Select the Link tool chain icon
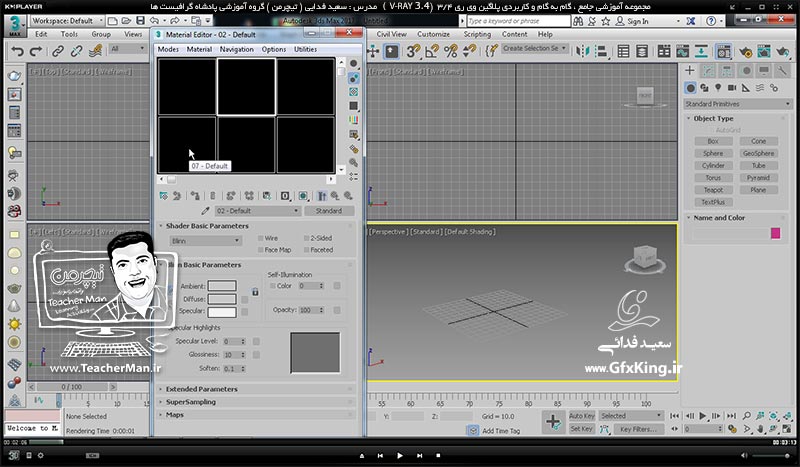Image resolution: width=800 pixels, height=467 pixels. [x=58, y=51]
